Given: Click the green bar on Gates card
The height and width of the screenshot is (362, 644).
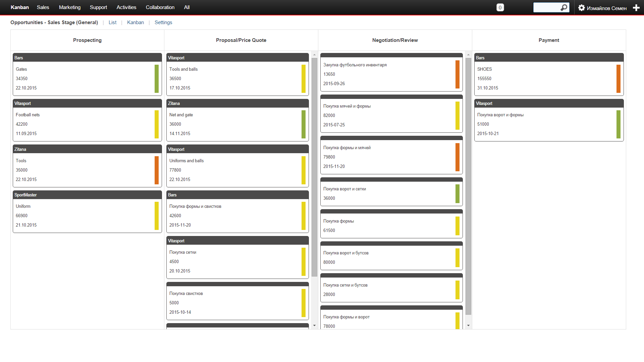Looking at the screenshot, I should click(157, 79).
